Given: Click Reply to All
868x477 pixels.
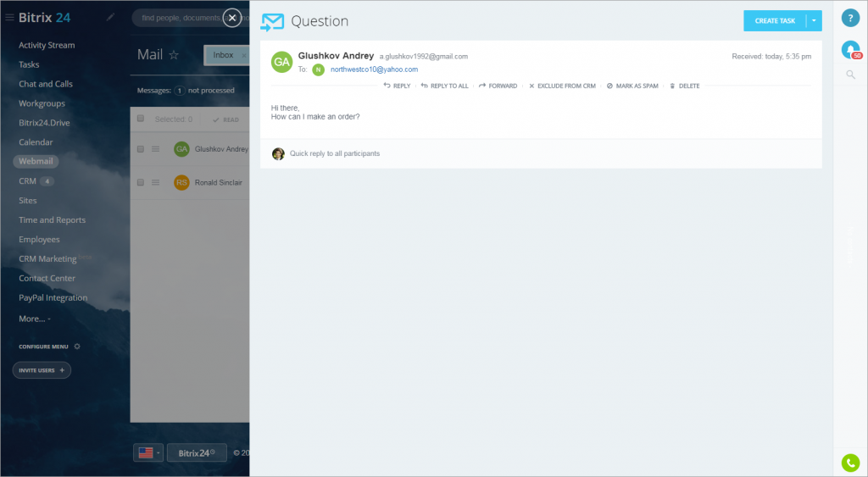Looking at the screenshot, I should tap(444, 86).
